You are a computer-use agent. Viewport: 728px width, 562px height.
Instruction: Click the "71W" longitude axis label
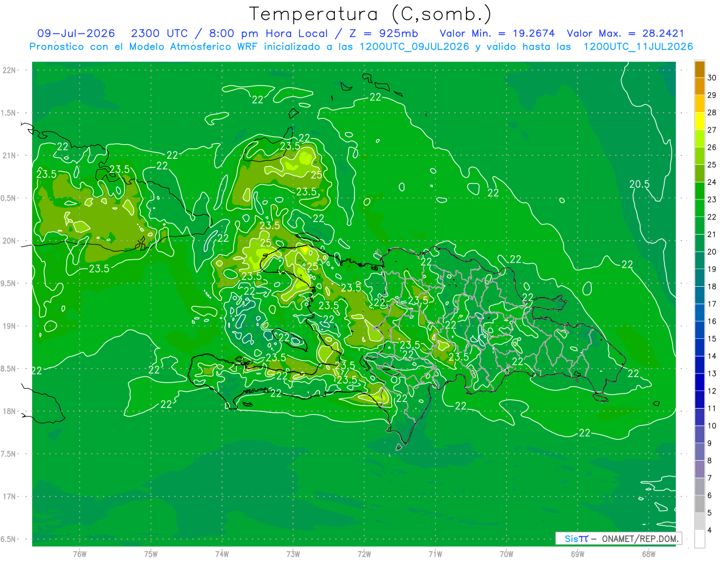(x=435, y=554)
